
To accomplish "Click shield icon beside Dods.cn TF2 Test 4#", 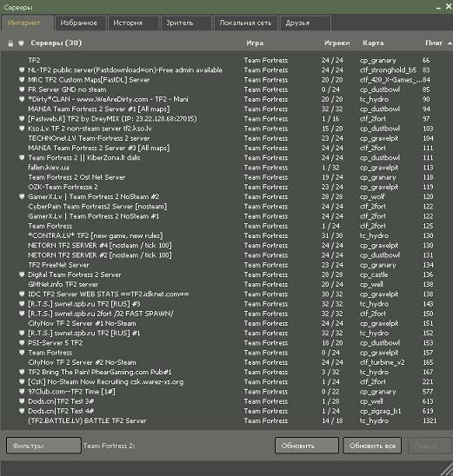I will 22,411.
